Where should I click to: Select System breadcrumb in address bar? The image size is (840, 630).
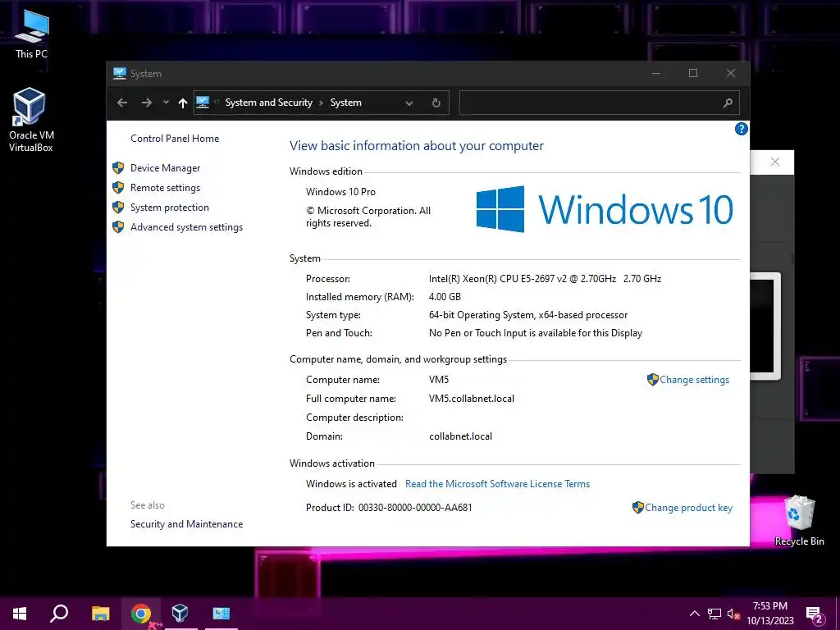click(345, 103)
